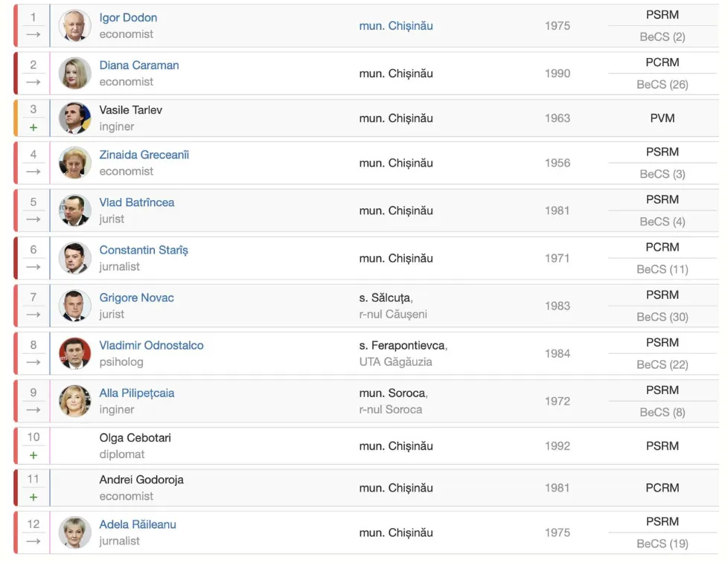Click the orange color bar beside row 3
The height and width of the screenshot is (563, 728).
(x=16, y=118)
